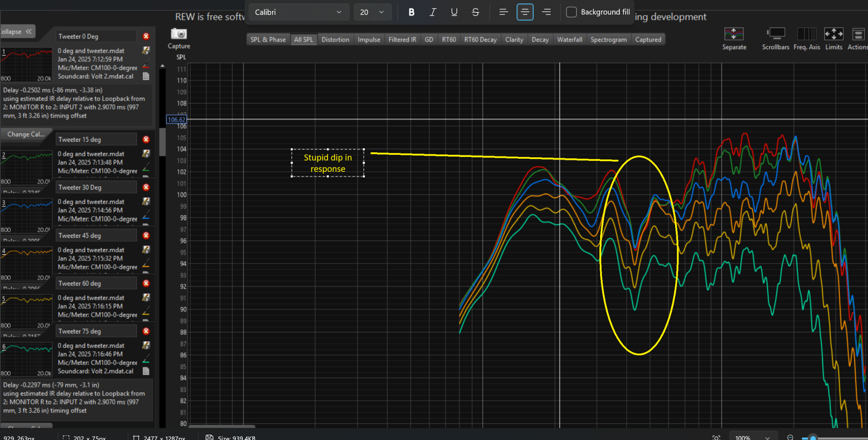Open the GD graph tab
This screenshot has height=440, width=868.
coord(429,39)
